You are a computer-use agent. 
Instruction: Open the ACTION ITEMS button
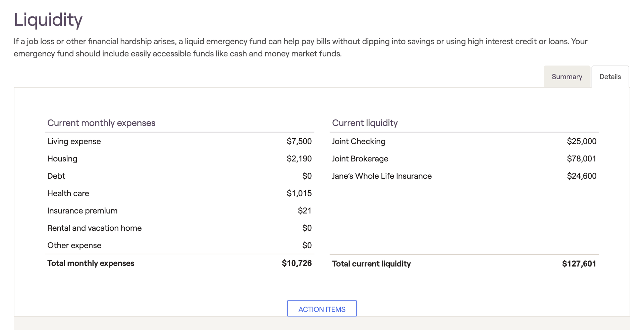pos(322,309)
